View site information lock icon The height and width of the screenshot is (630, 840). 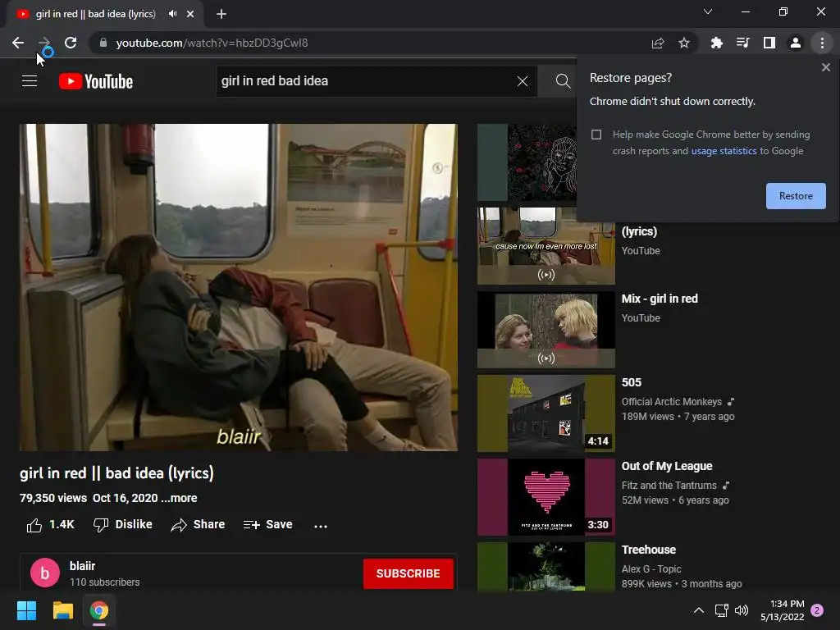click(104, 43)
